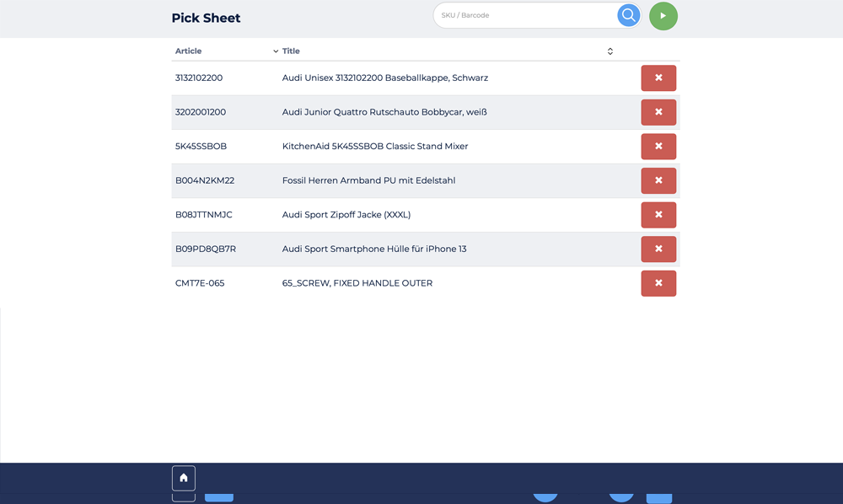Select the KitchenAid 5K45SSBOB title text
Image resolution: width=843 pixels, height=504 pixels.
375,147
